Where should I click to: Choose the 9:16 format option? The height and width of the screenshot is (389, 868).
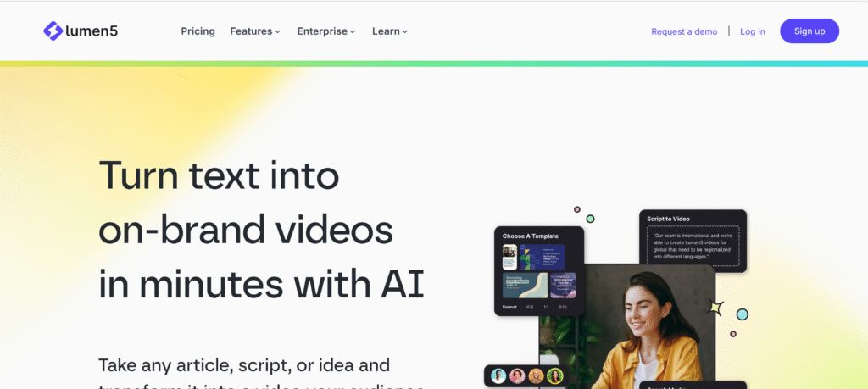563,307
